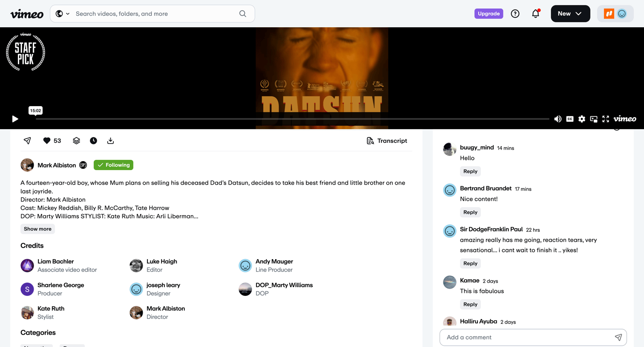Click the Staff Pick laurel badge
Screen dimensions: 644x347
click(x=26, y=52)
